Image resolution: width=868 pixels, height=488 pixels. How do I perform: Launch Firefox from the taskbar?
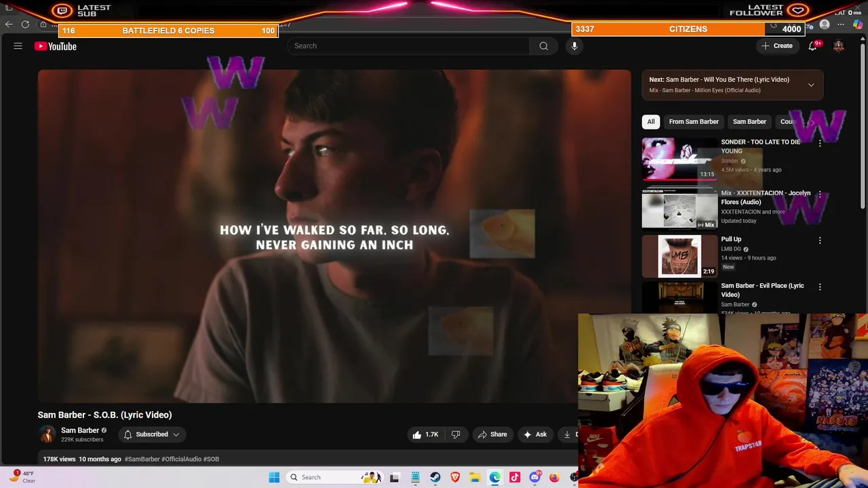555,477
